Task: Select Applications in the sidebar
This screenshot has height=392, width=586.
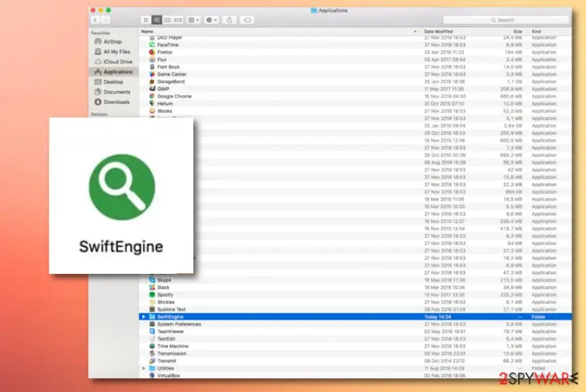Action: click(114, 72)
